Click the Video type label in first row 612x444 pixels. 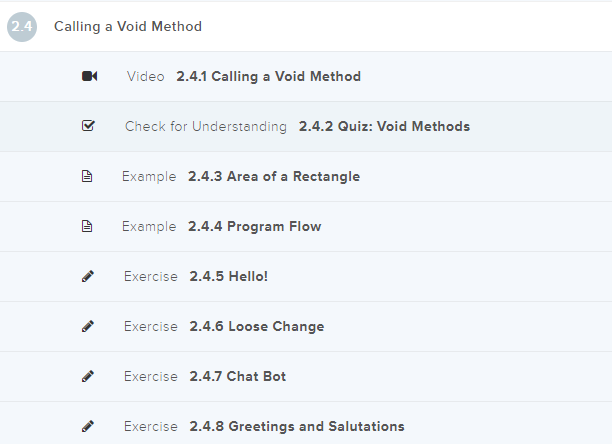(146, 76)
